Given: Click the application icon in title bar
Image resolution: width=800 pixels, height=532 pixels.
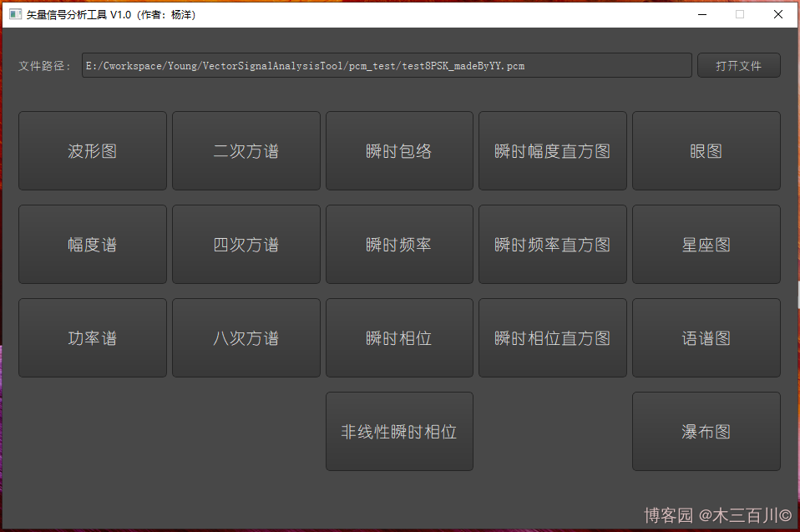Looking at the screenshot, I should [15, 14].
